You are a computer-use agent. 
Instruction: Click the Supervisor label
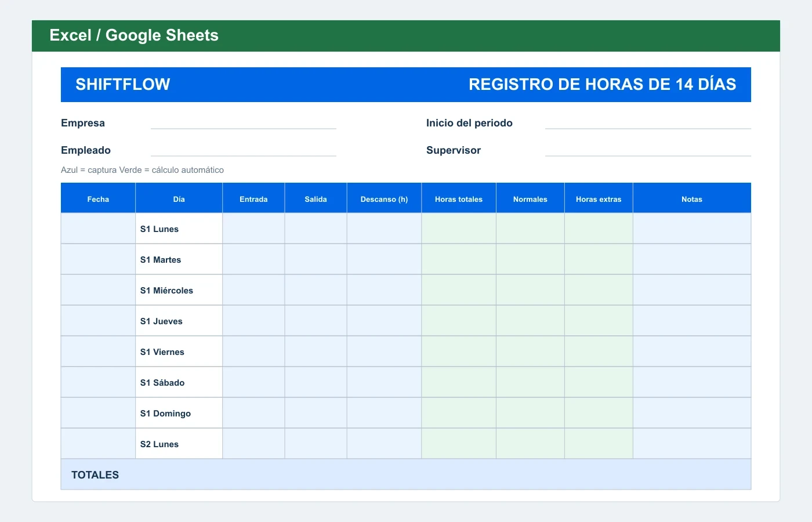tap(454, 150)
